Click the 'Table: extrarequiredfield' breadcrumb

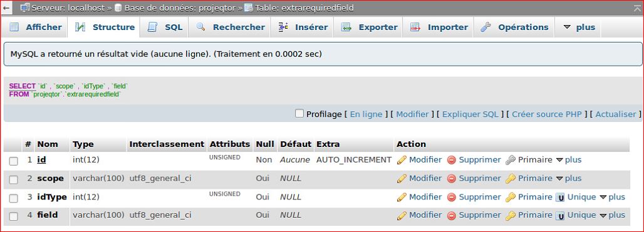pyautogui.click(x=304, y=8)
